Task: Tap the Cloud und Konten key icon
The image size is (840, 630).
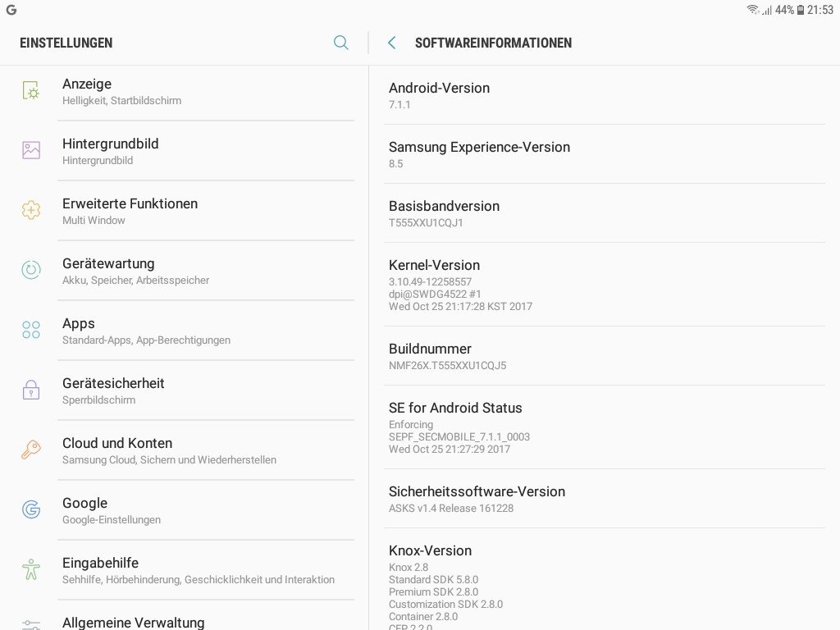Action: tap(31, 450)
